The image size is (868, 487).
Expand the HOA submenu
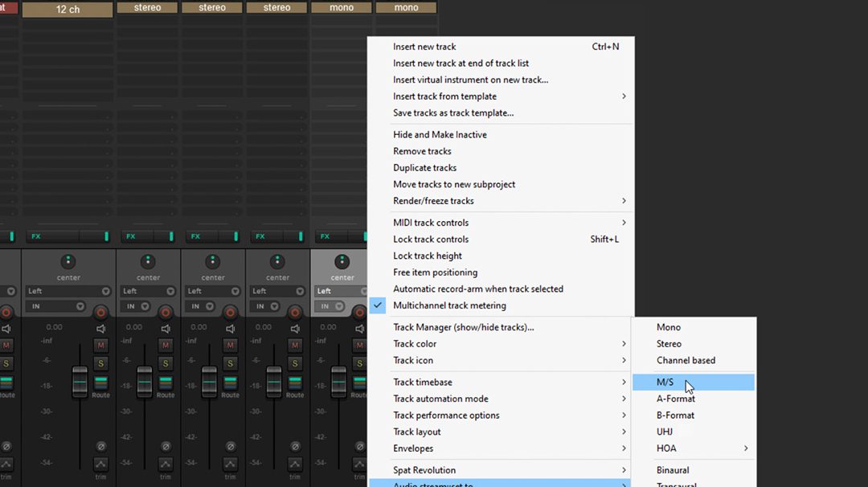coord(665,448)
